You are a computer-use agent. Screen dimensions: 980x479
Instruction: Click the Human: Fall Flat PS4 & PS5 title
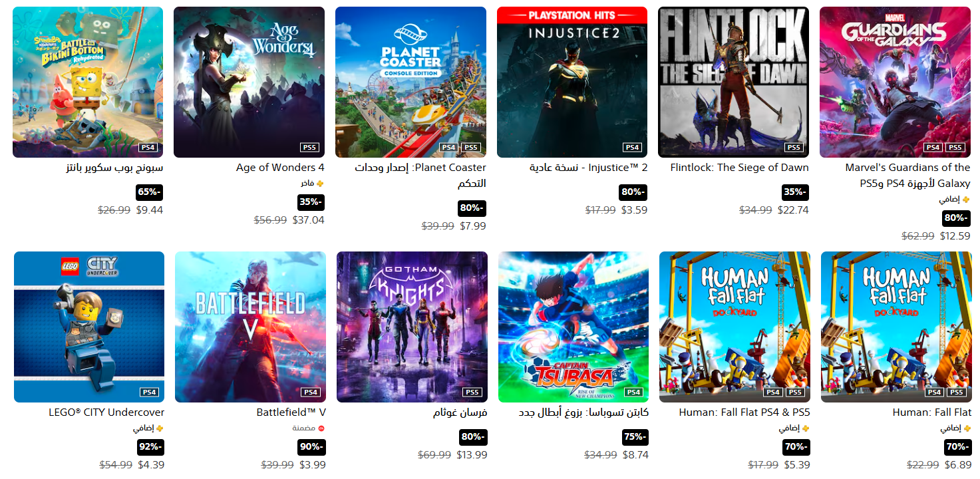point(744,412)
